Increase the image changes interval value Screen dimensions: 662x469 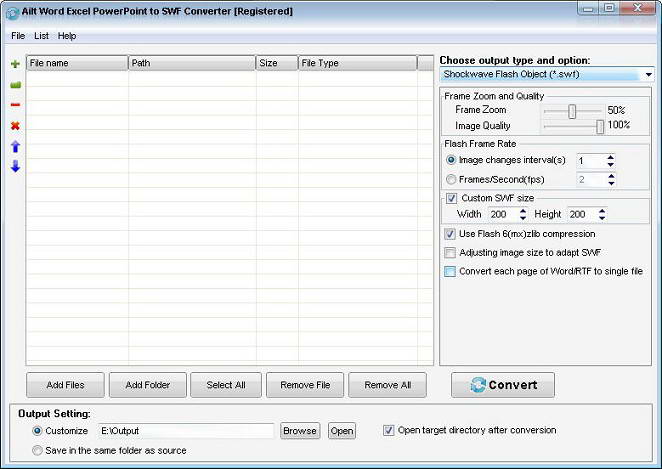(610, 157)
